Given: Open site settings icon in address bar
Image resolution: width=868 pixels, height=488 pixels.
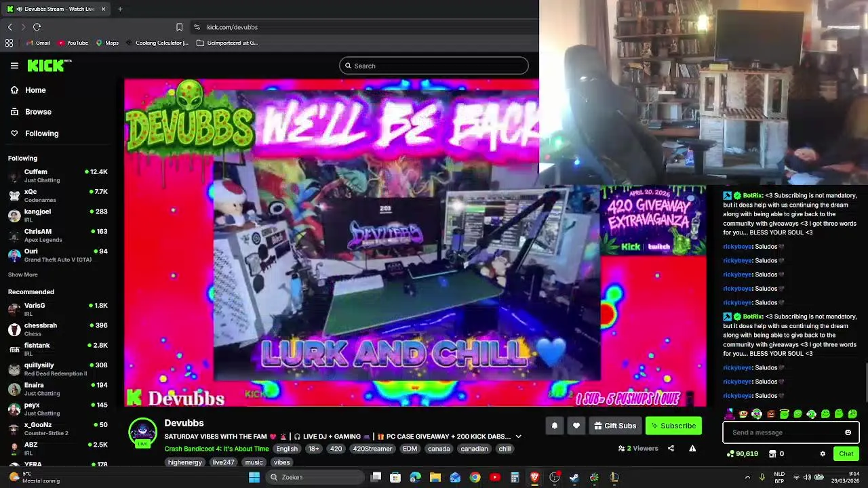Looking at the screenshot, I should point(197,27).
